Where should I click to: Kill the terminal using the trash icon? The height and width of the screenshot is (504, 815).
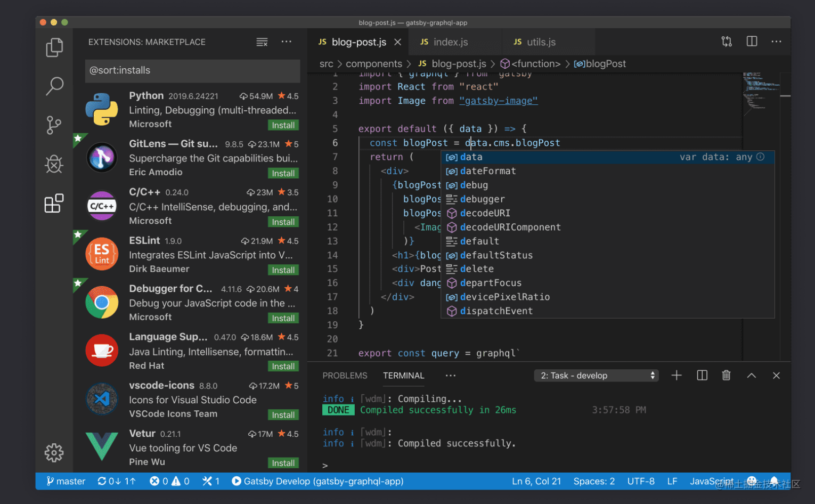[726, 375]
